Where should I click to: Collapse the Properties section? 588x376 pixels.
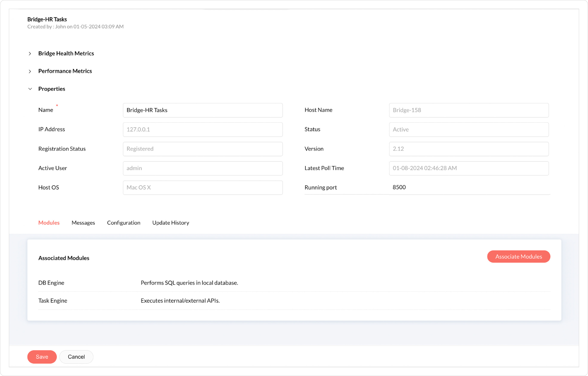click(30, 89)
